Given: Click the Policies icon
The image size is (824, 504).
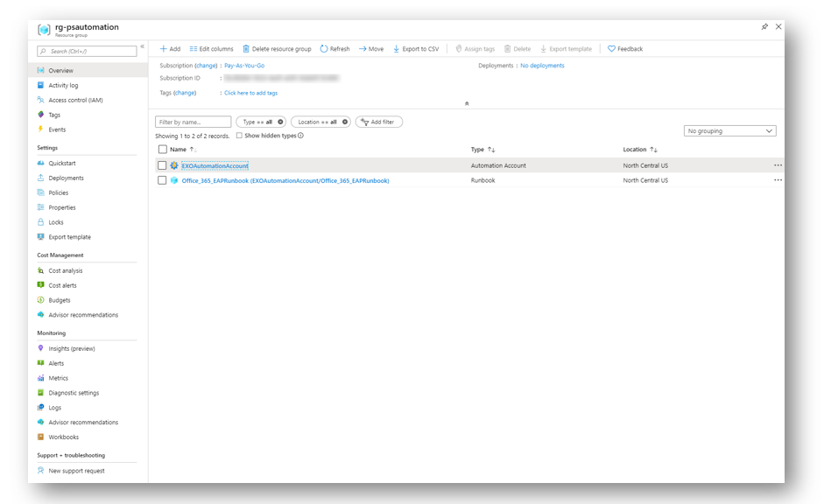Looking at the screenshot, I should pos(40,192).
